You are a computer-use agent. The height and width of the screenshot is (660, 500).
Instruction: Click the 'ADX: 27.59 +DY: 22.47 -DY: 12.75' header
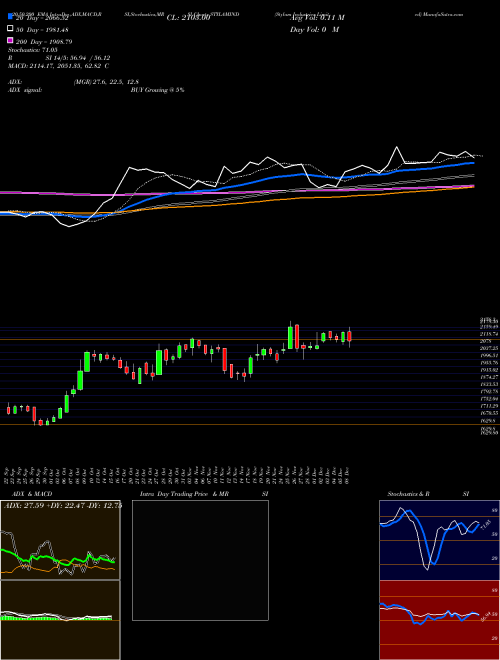63,505
